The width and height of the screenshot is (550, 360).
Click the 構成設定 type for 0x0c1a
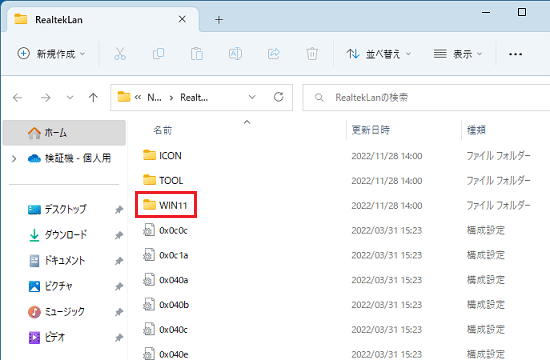point(485,255)
